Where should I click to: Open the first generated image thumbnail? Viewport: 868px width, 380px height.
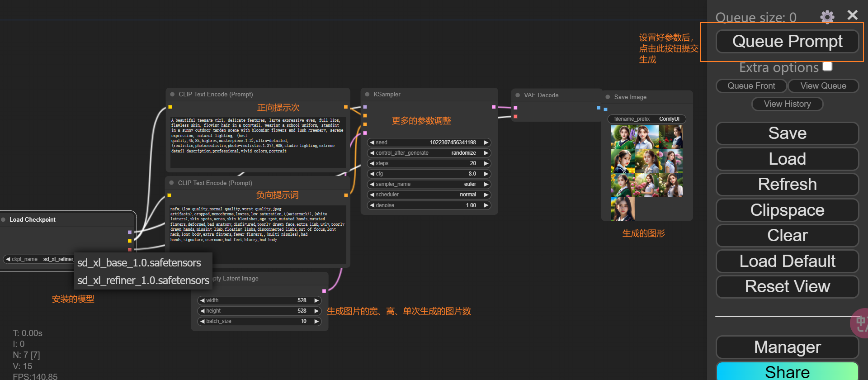pos(623,137)
